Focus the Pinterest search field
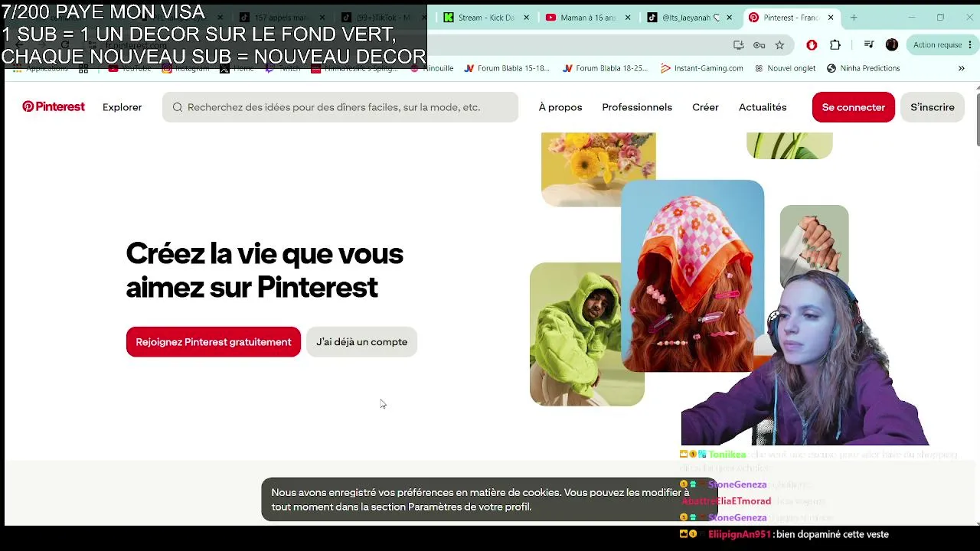 point(340,107)
